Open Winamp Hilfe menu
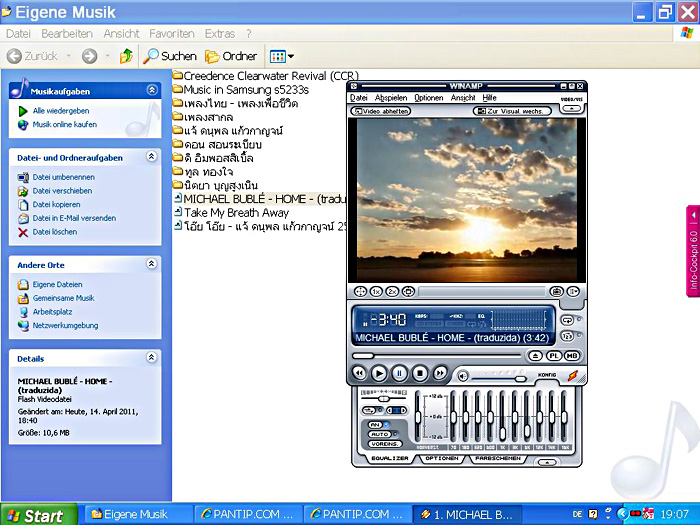Viewport: 700px width, 525px height. click(x=489, y=98)
